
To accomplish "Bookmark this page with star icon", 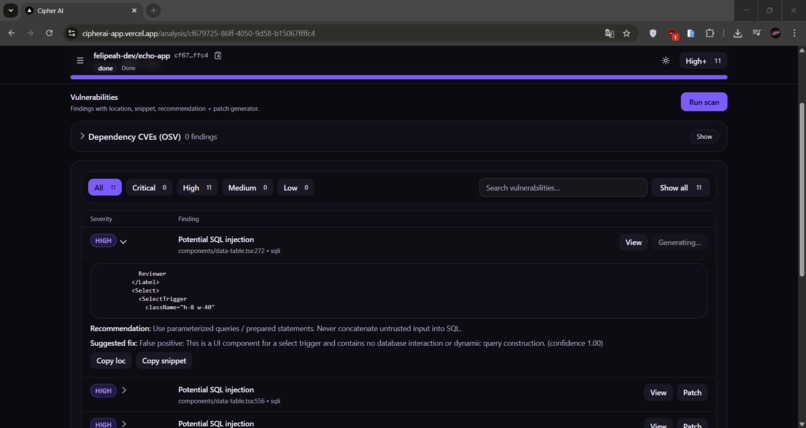I will [626, 33].
